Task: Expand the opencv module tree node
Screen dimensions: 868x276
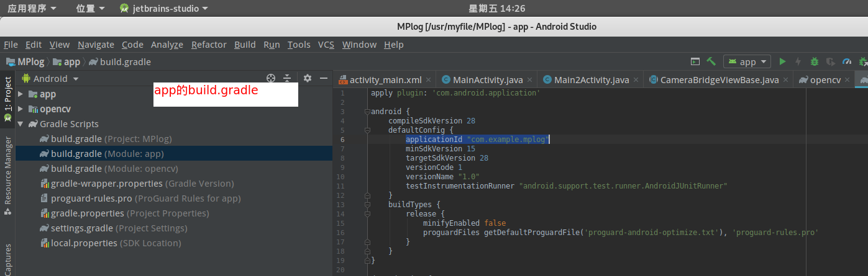Action: (21, 109)
